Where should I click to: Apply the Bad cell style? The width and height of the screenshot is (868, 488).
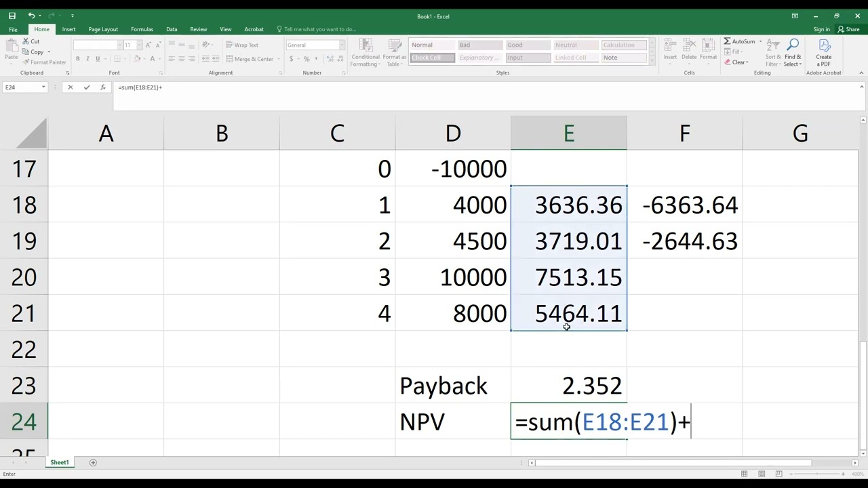pyautogui.click(x=479, y=45)
